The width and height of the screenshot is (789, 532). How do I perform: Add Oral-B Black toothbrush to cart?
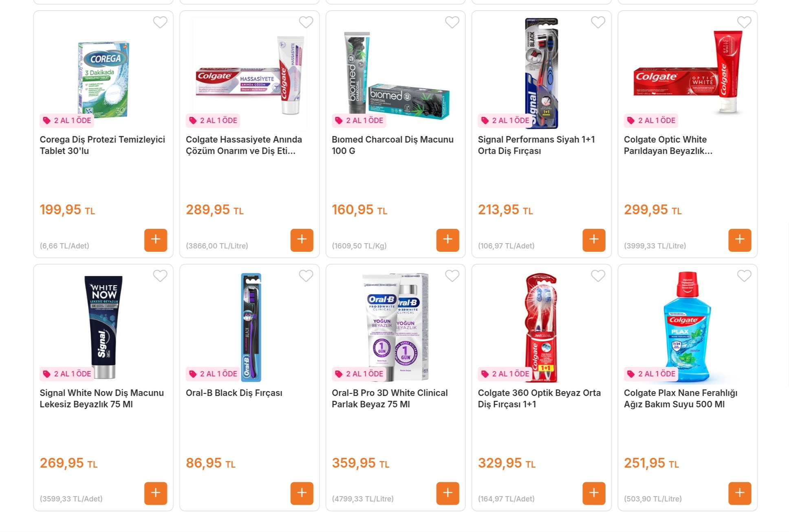[x=302, y=493]
